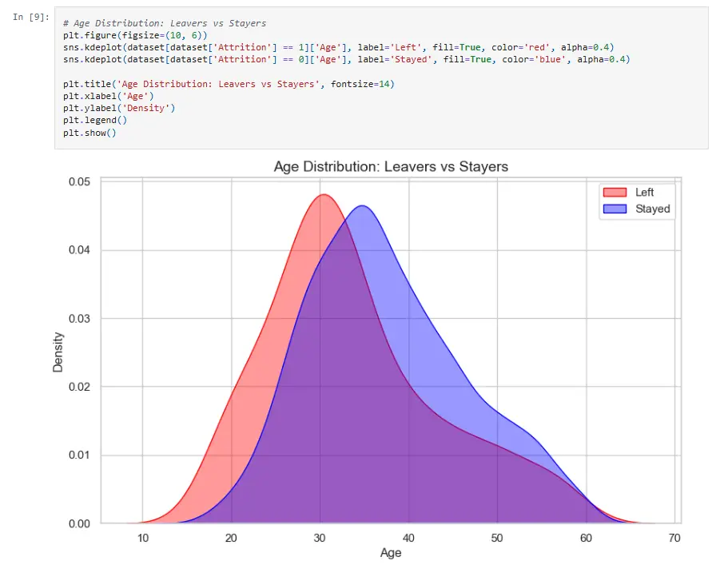Image resolution: width=728 pixels, height=581 pixels.
Task: Click the 0.05 y-axis tick label
Action: [79, 181]
